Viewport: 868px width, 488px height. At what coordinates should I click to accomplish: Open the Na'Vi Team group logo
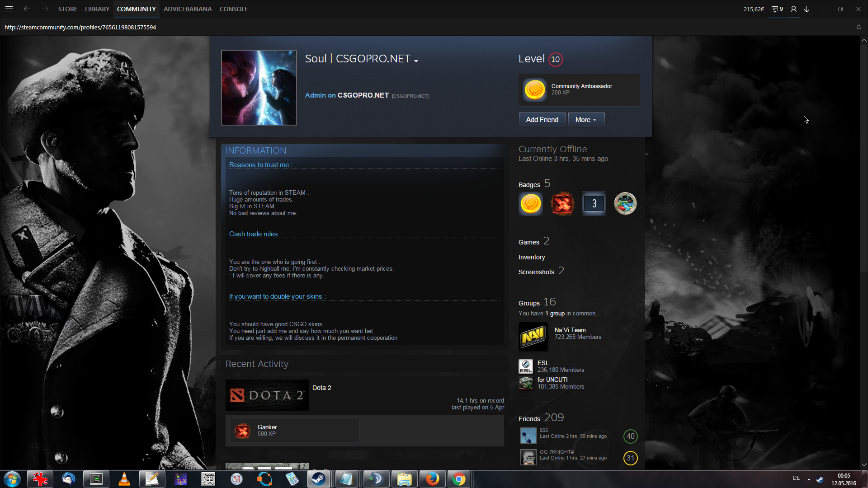pyautogui.click(x=533, y=337)
